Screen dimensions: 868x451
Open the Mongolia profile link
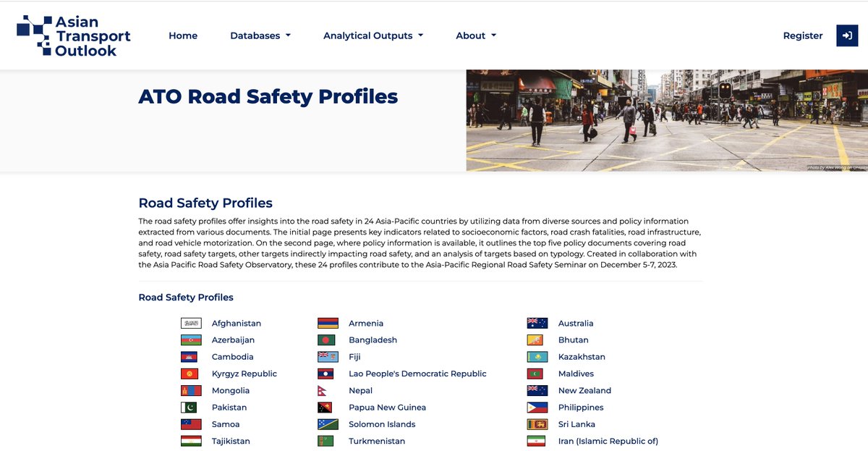tap(231, 391)
